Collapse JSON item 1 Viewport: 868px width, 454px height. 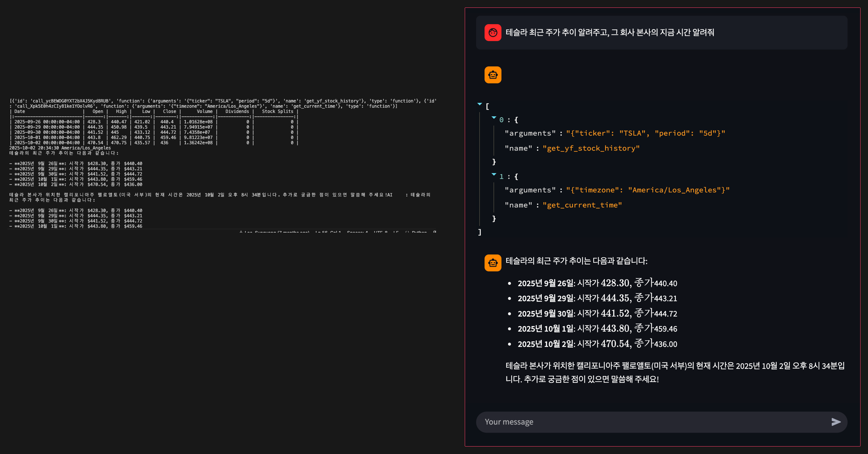tap(494, 174)
